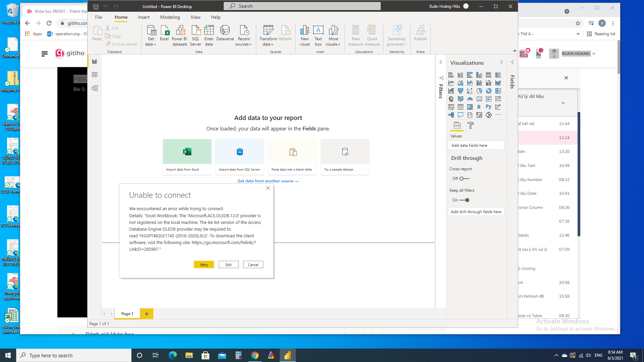Switch to Data view in left sidebar

point(95,75)
